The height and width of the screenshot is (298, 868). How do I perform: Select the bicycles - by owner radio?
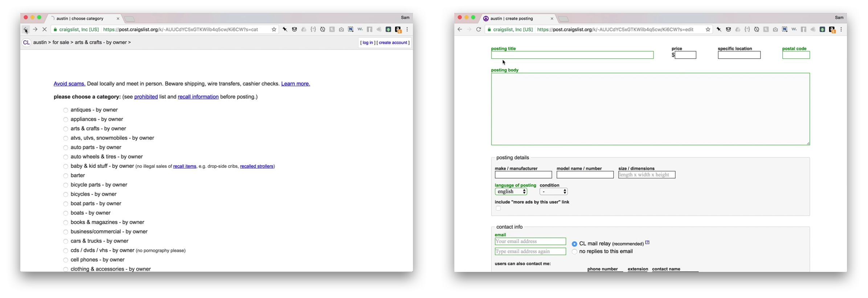click(x=66, y=194)
